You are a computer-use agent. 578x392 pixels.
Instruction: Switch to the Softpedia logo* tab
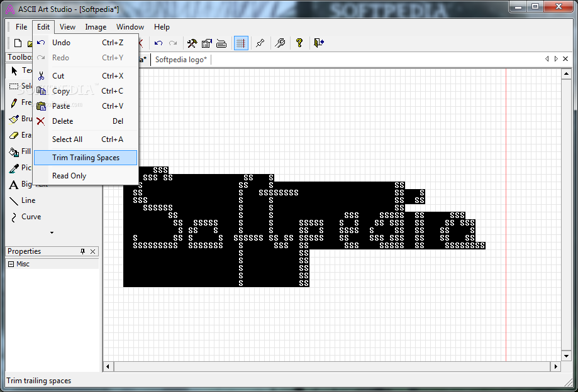[x=181, y=60]
